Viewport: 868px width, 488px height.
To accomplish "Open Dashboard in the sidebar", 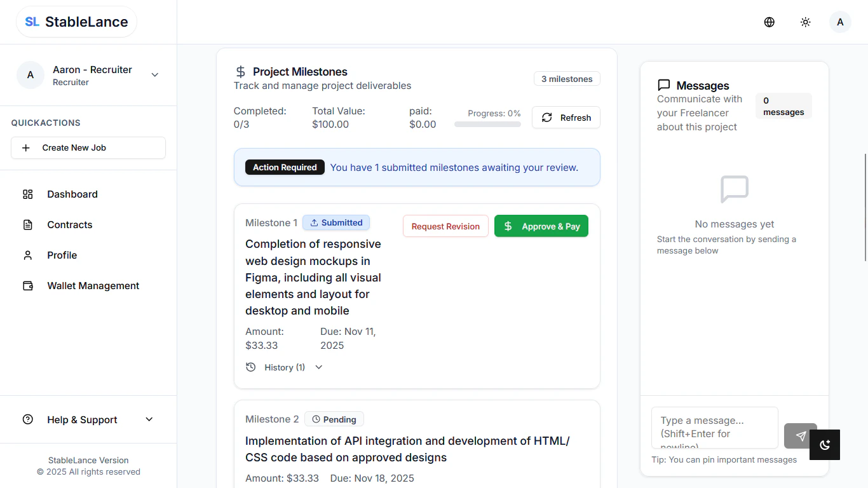I will pyautogui.click(x=88, y=194).
